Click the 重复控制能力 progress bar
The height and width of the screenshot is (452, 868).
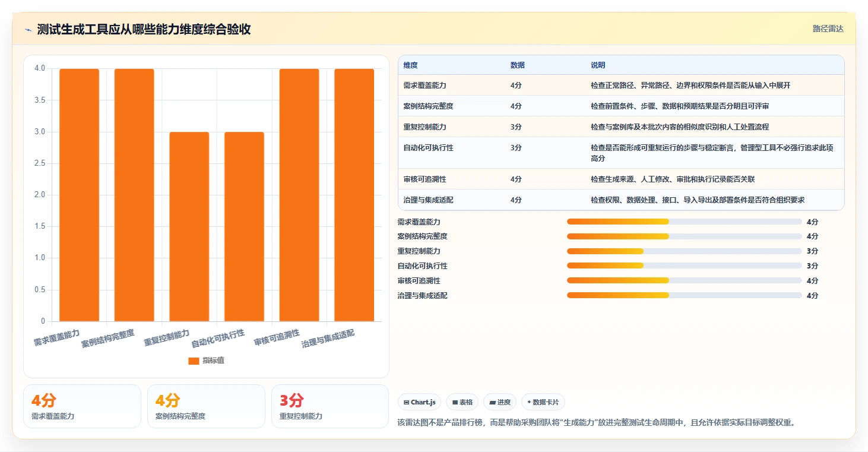point(684,251)
